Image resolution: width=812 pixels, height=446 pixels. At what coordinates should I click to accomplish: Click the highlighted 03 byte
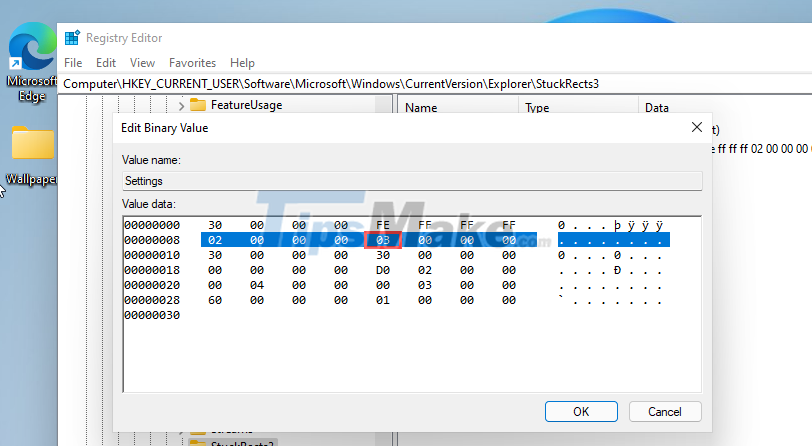[x=383, y=240]
